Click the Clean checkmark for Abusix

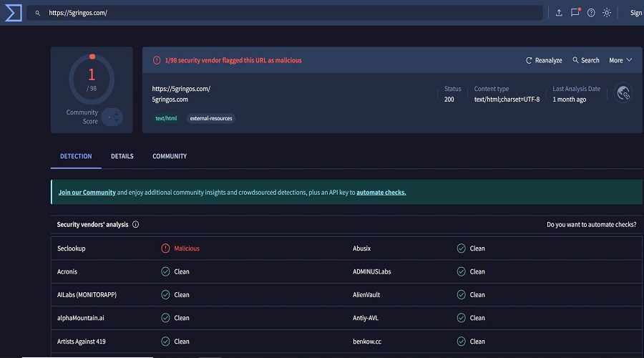click(x=461, y=248)
